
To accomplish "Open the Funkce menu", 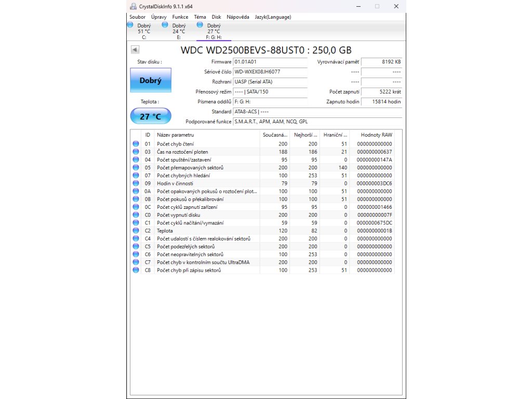I will click(180, 17).
